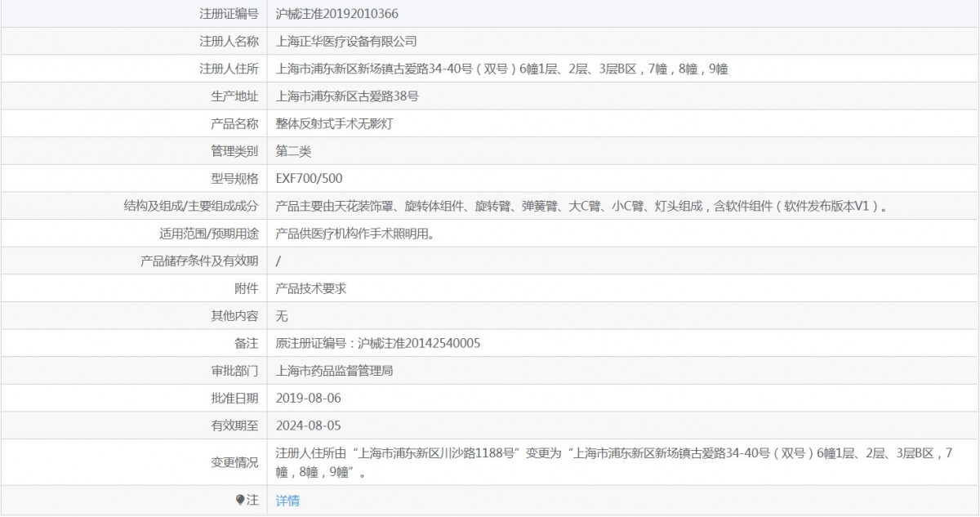Click the 产品名称 label
The height and width of the screenshot is (517, 980).
[234, 124]
